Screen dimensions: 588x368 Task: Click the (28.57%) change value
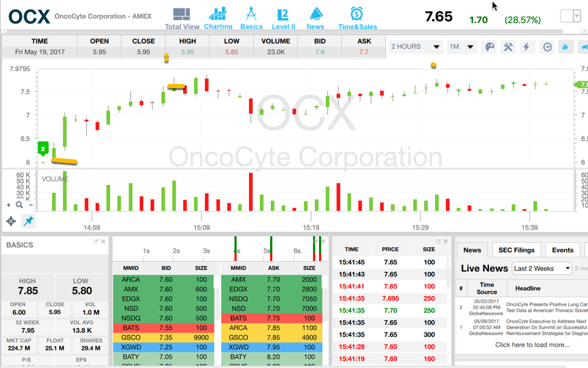click(522, 20)
